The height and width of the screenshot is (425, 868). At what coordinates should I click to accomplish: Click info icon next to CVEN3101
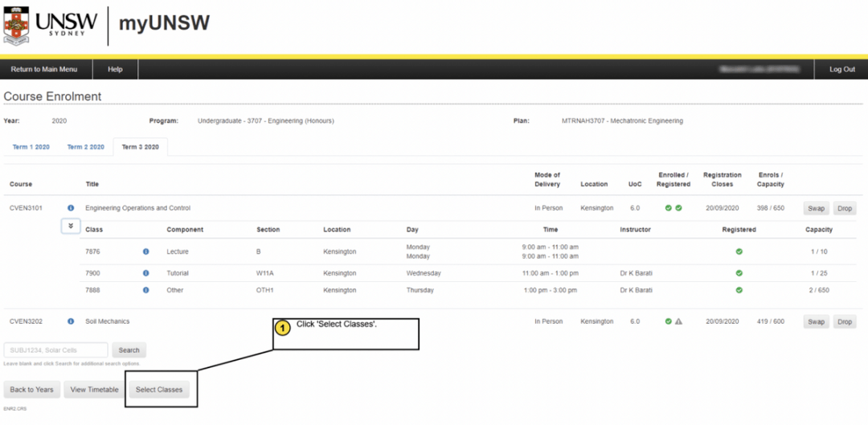(71, 208)
